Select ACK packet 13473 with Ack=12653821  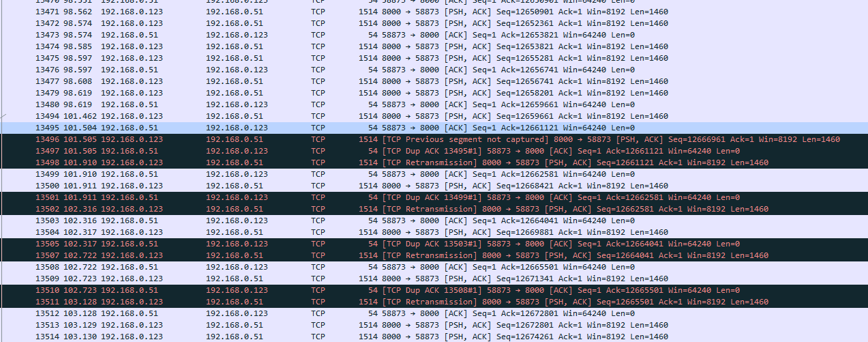436,35
